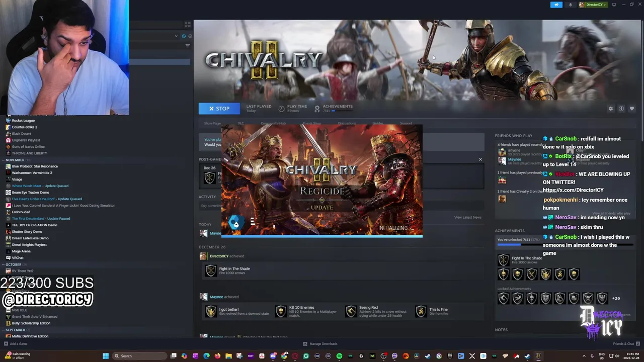Open Spotify from the taskbar

[x=339, y=356]
